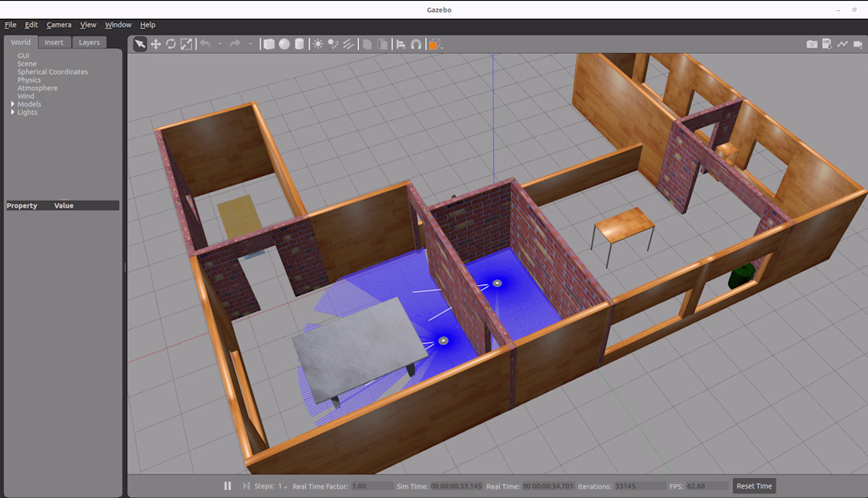Select Wind in the world tree
Viewport: 868px width, 498px height.
click(25, 95)
